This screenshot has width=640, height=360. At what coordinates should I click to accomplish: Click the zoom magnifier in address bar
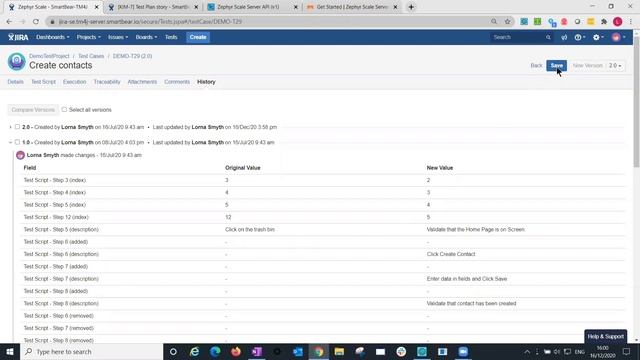[x=494, y=21]
